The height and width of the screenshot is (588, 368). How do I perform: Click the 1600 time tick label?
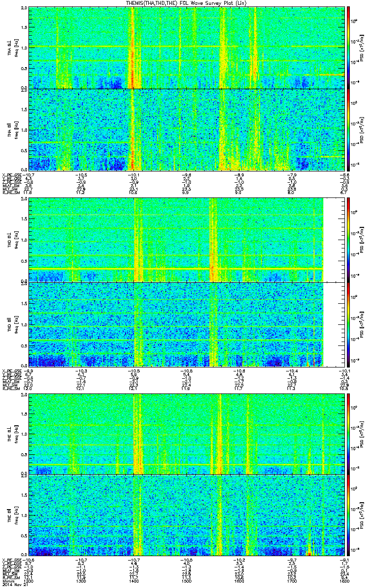(x=239, y=582)
